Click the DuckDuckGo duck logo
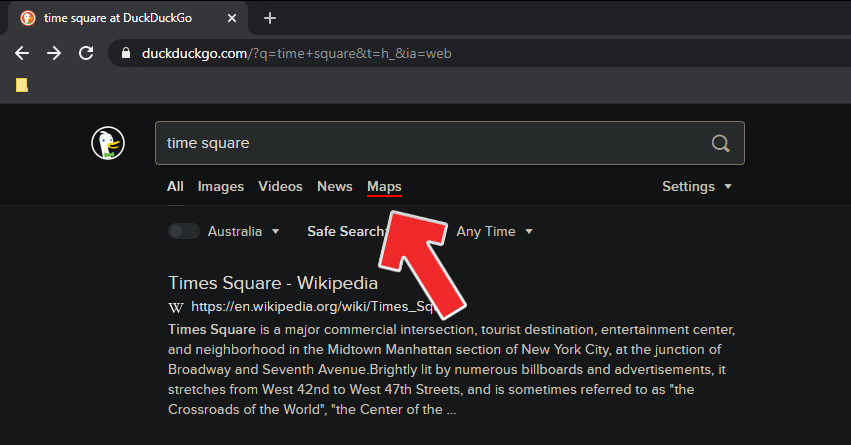 pos(108,143)
